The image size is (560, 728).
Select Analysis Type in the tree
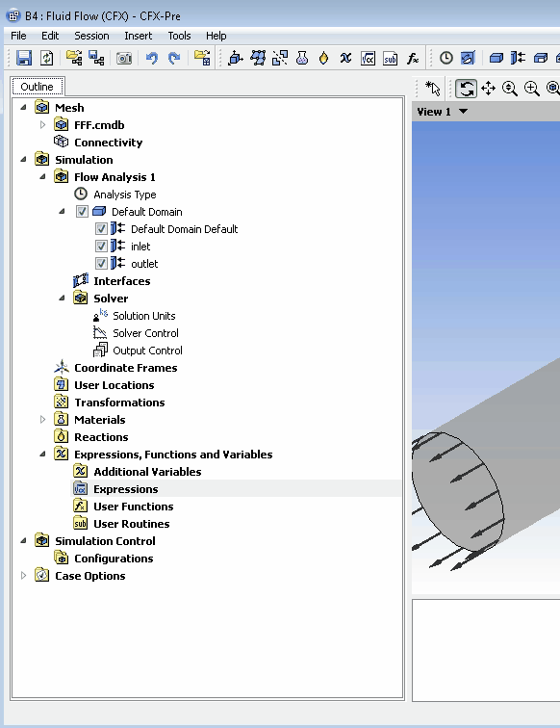125,195
